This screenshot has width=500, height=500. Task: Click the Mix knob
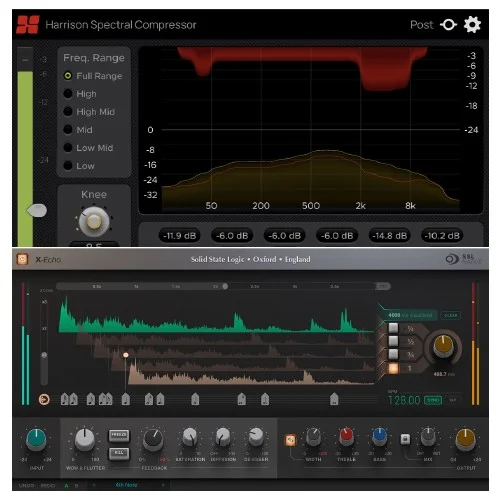pyautogui.click(x=428, y=437)
